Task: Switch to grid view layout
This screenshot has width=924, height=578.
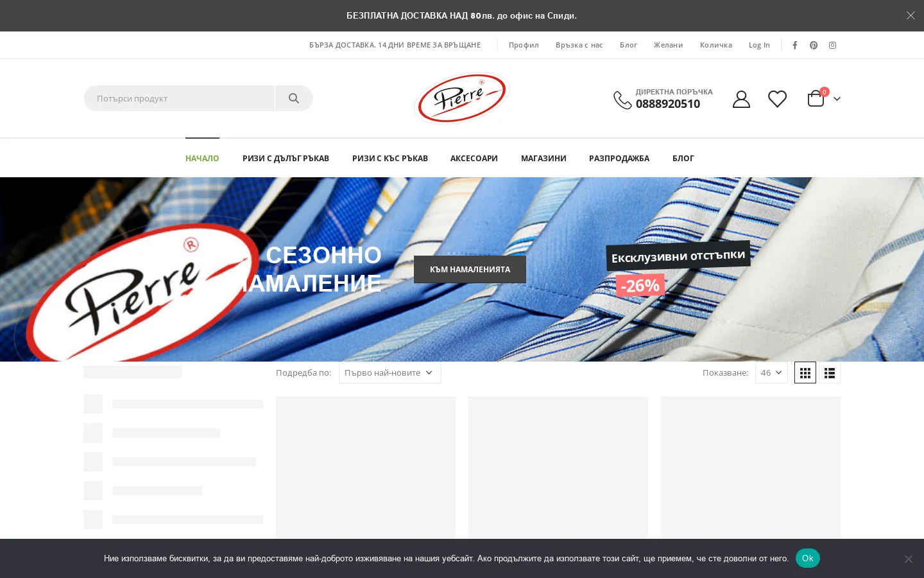Action: point(805,372)
